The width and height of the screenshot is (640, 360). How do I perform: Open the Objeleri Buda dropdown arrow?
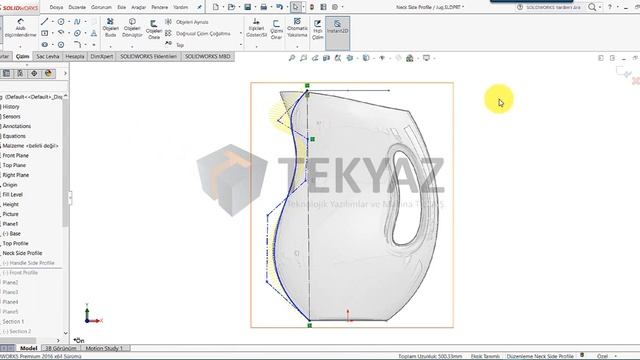110,46
